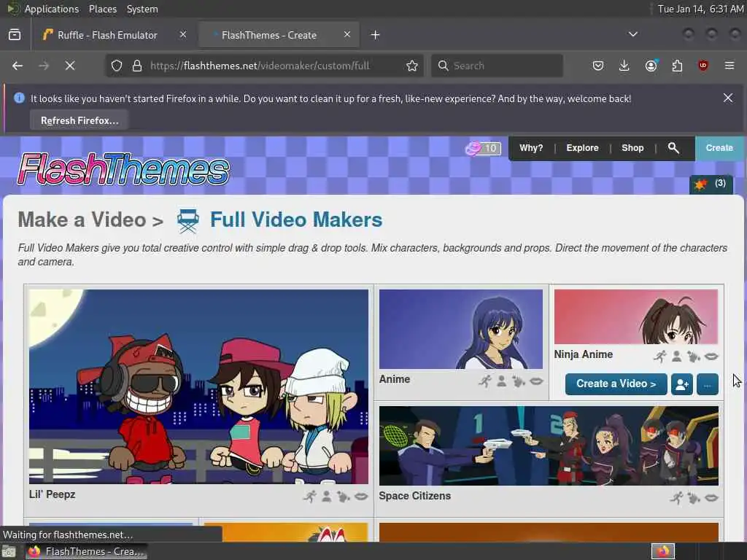Viewport: 747px width, 560px height.
Task: Expand the list all tabs chevron
Action: tap(632, 34)
